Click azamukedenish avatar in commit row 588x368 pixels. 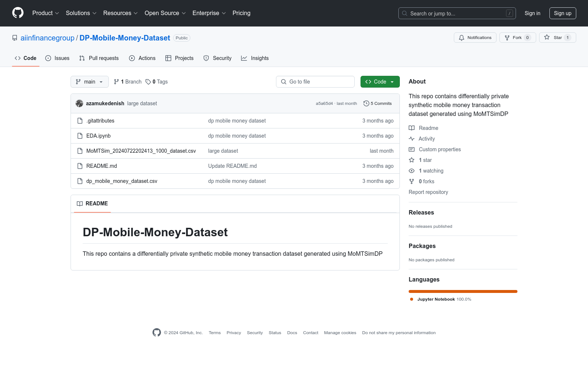tap(79, 103)
